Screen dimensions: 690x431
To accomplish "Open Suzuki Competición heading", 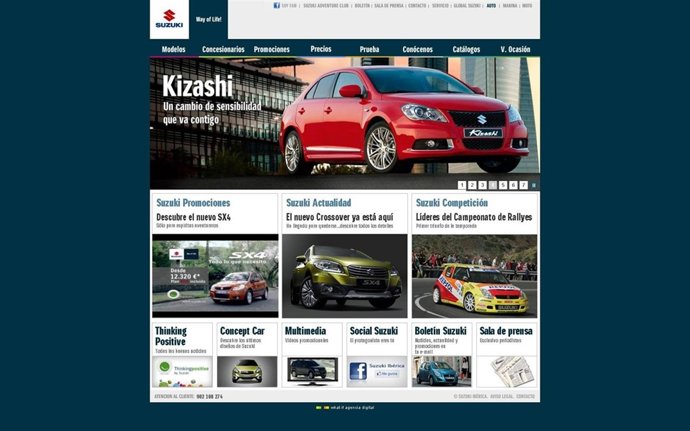I will coord(452,203).
